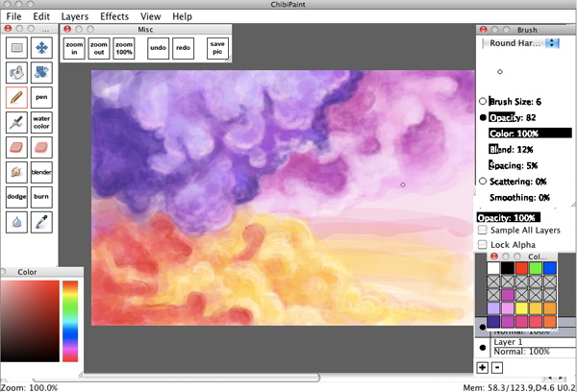Adjust the Scattering: 0% slider
577x392 pixels.
(530, 182)
